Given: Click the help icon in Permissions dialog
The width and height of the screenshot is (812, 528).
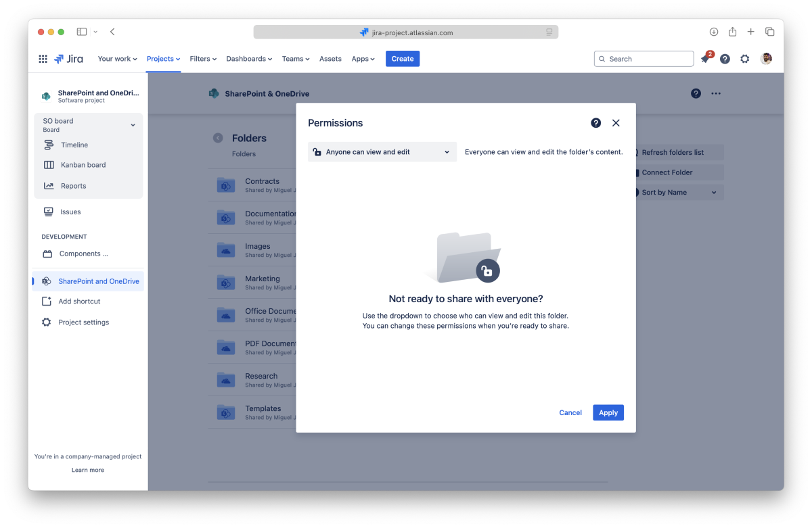Looking at the screenshot, I should coord(595,123).
